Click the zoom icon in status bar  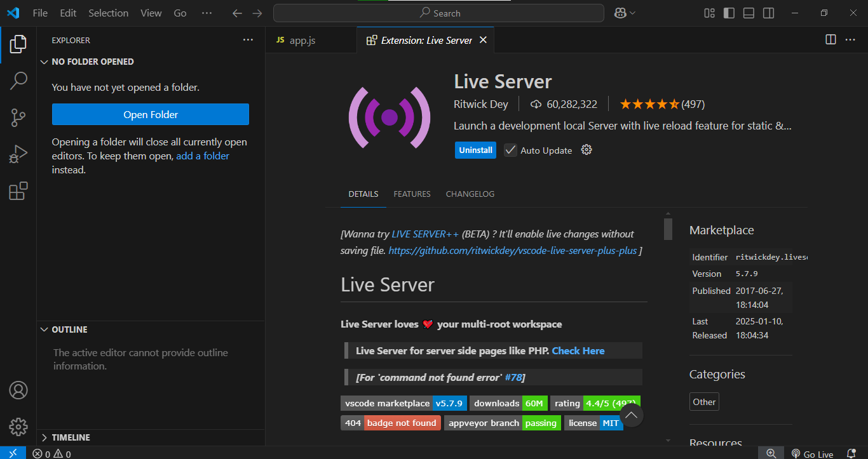[x=771, y=453]
